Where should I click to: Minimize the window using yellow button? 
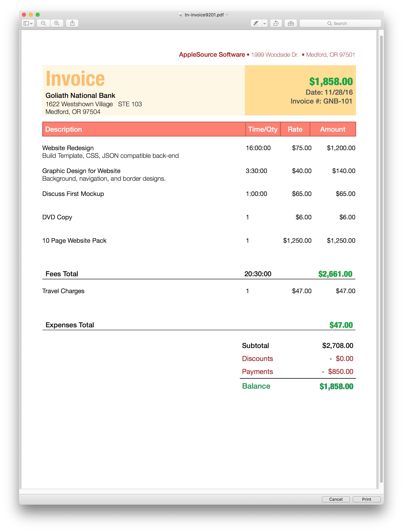31,15
